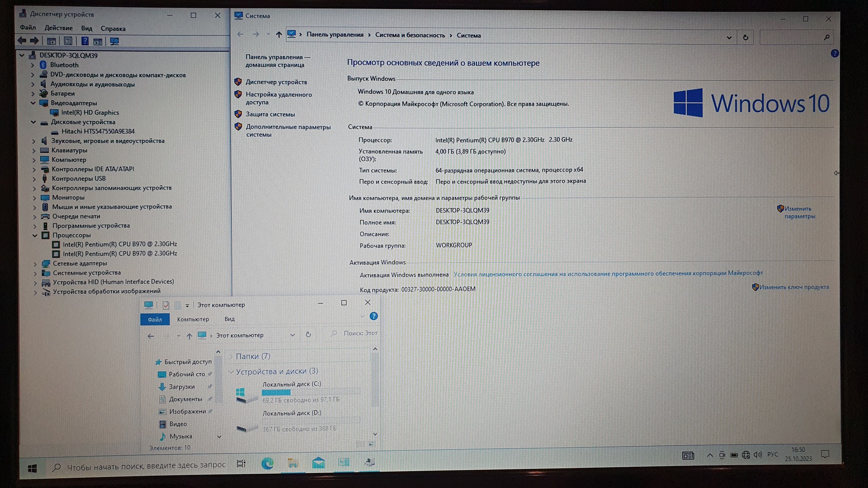The height and width of the screenshot is (488, 868).
Task: Click the refresh button in System address bar
Action: point(746,37)
